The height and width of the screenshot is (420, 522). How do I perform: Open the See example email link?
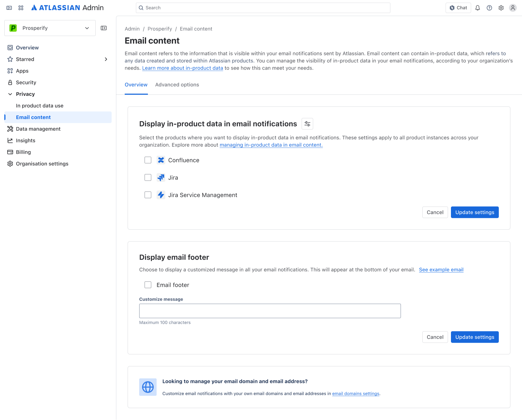(441, 269)
